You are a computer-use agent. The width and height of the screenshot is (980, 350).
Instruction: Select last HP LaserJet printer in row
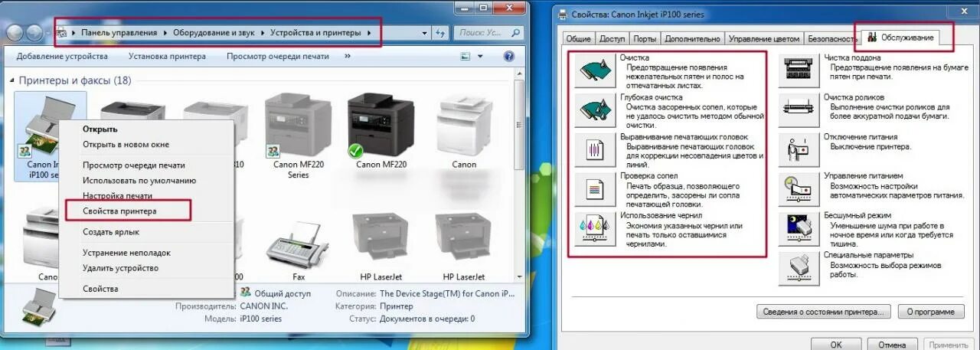(464, 240)
